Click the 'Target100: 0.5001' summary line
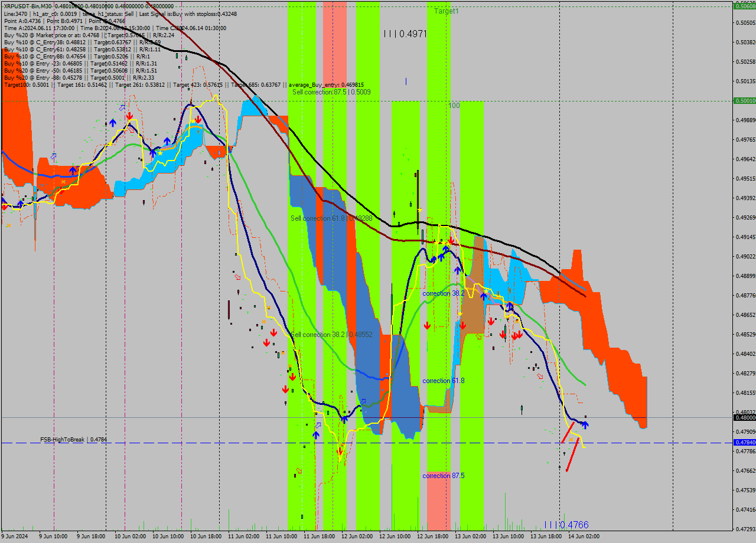Screen dimensions: 756x543 (184, 85)
